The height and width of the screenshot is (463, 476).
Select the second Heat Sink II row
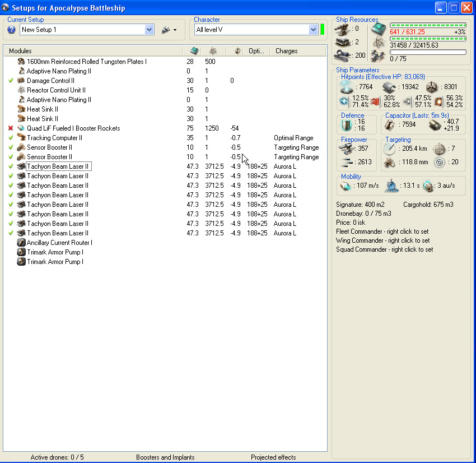pos(165,119)
